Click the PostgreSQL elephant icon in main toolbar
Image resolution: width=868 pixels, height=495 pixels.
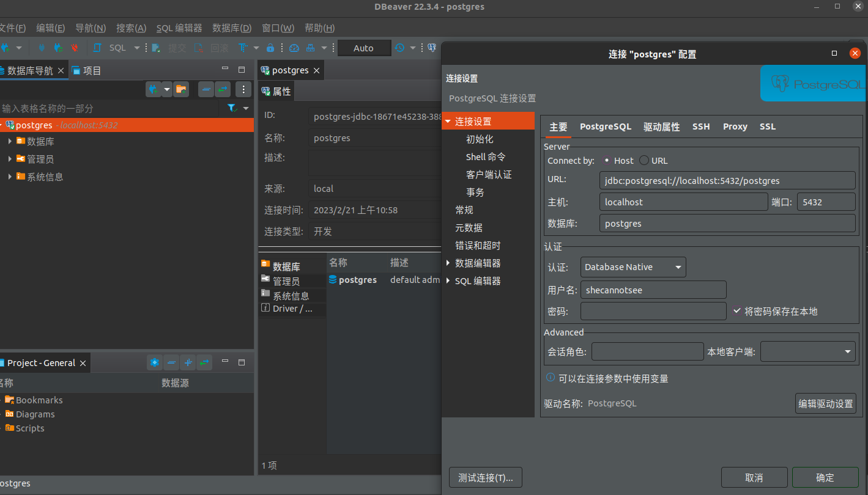tap(432, 48)
